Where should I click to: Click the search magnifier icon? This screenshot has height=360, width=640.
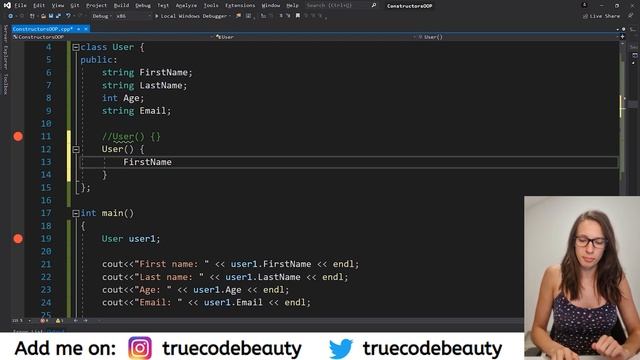tap(373, 6)
